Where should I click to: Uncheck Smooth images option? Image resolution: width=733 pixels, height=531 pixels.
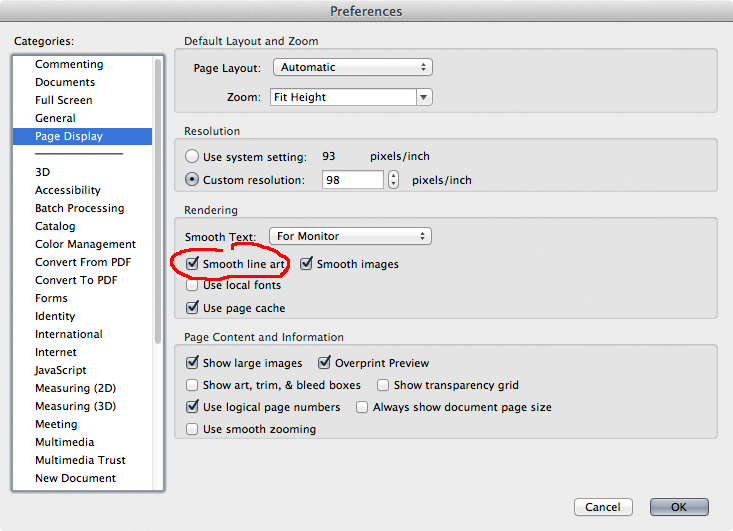(x=306, y=264)
